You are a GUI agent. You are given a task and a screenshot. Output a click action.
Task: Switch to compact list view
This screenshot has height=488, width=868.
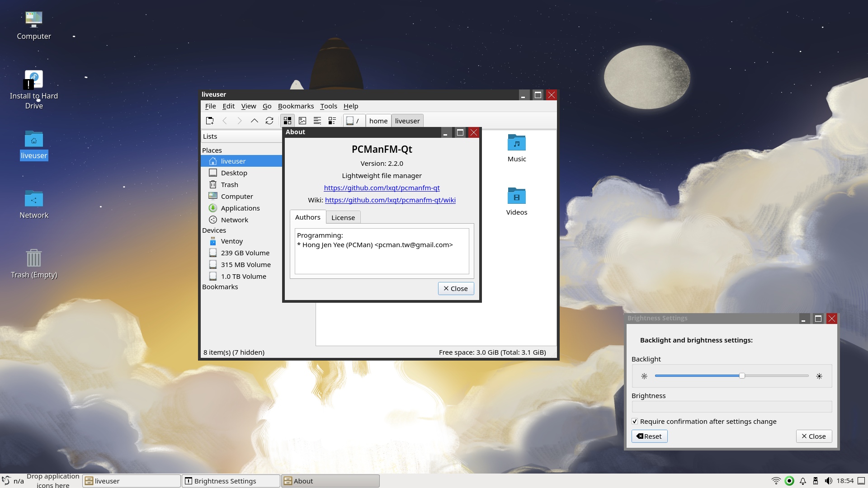(x=317, y=121)
